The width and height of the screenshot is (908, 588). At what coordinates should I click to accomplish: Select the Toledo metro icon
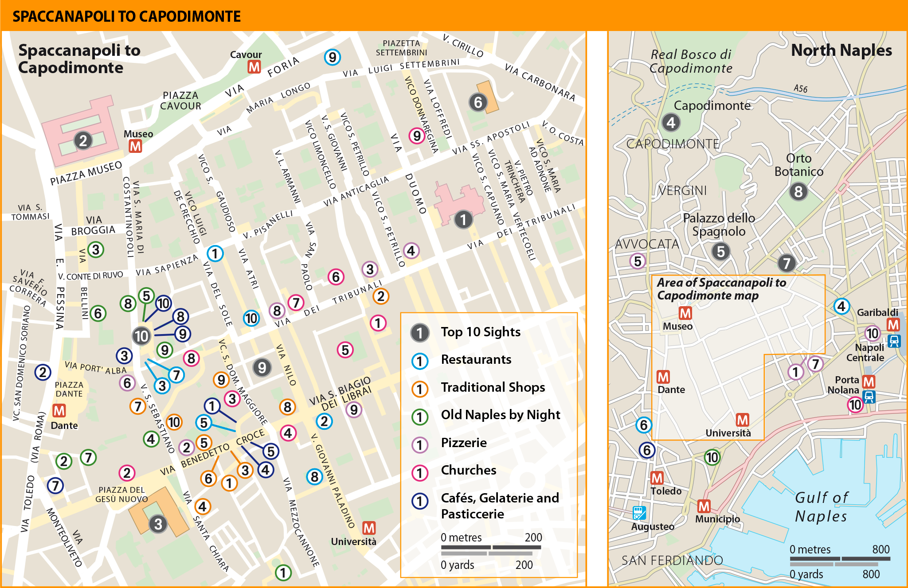click(657, 478)
